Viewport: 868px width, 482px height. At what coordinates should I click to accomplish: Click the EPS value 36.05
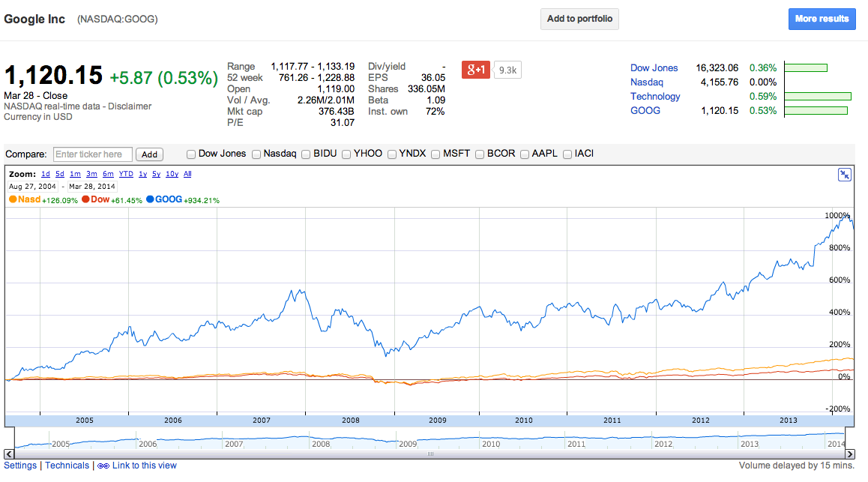pos(433,78)
